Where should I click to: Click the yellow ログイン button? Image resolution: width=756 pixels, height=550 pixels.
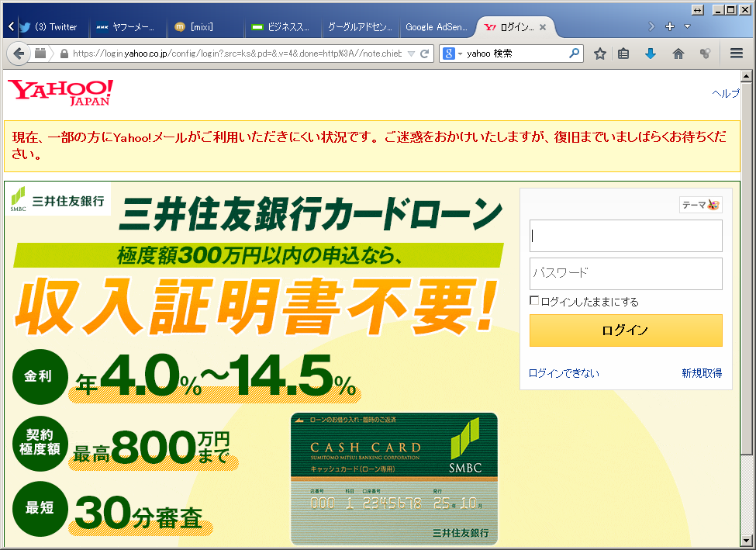coord(626,330)
